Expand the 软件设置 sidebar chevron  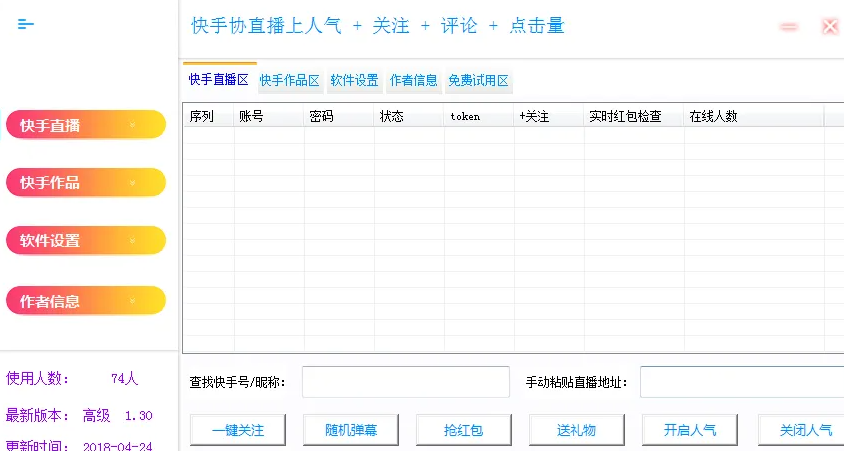[x=133, y=241]
